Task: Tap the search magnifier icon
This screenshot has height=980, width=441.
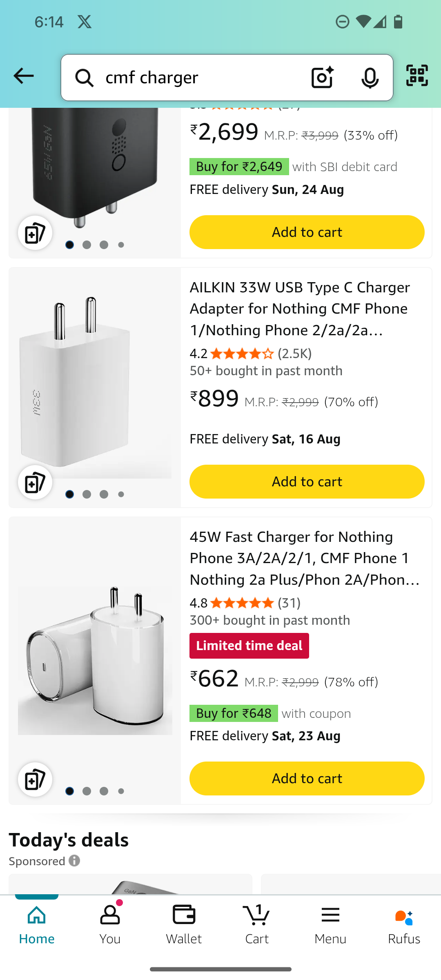Action: [85, 78]
